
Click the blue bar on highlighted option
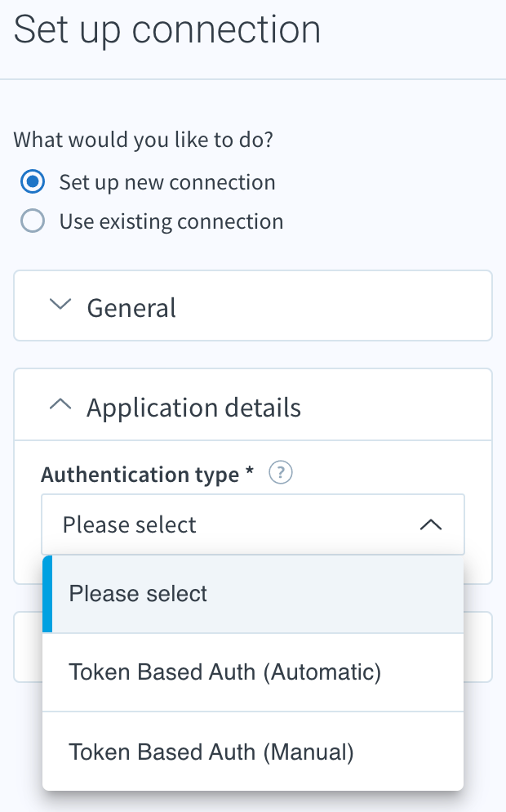[47, 594]
